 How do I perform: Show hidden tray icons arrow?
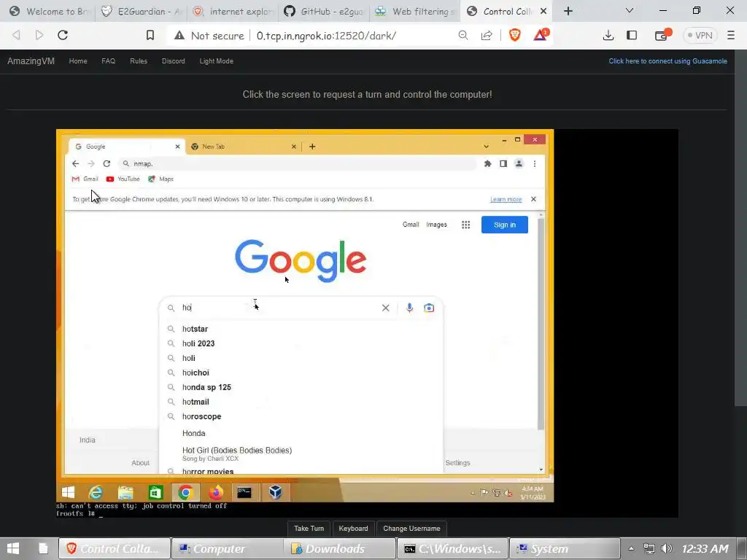(x=631, y=548)
